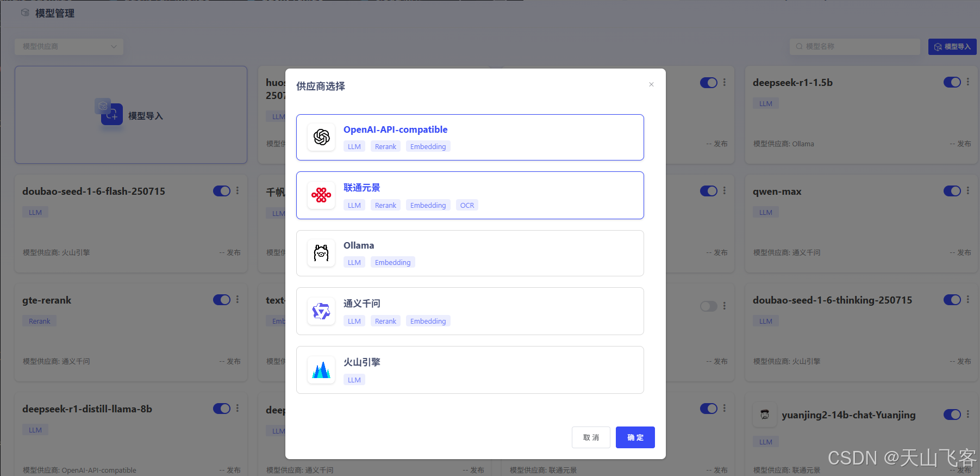The image size is (980, 476).
Task: Open more options for deepseek-r1-distill-llama-8b
Action: (x=238, y=409)
